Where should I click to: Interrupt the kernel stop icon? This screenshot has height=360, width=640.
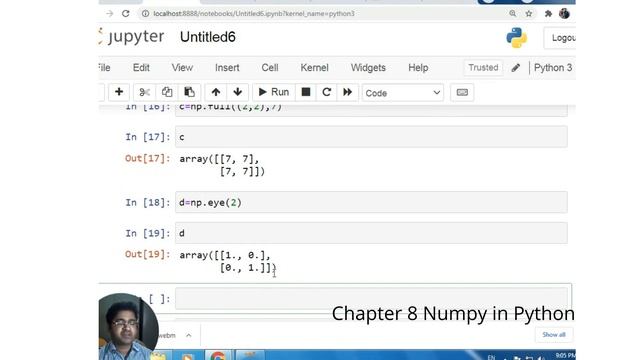click(306, 92)
